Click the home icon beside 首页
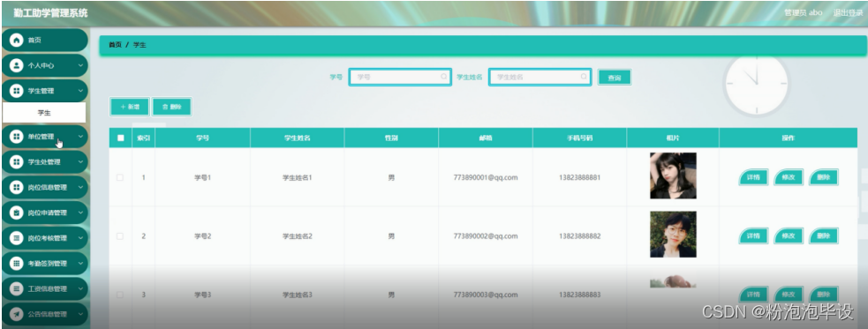Screen dimensions: 868x329 (17, 40)
